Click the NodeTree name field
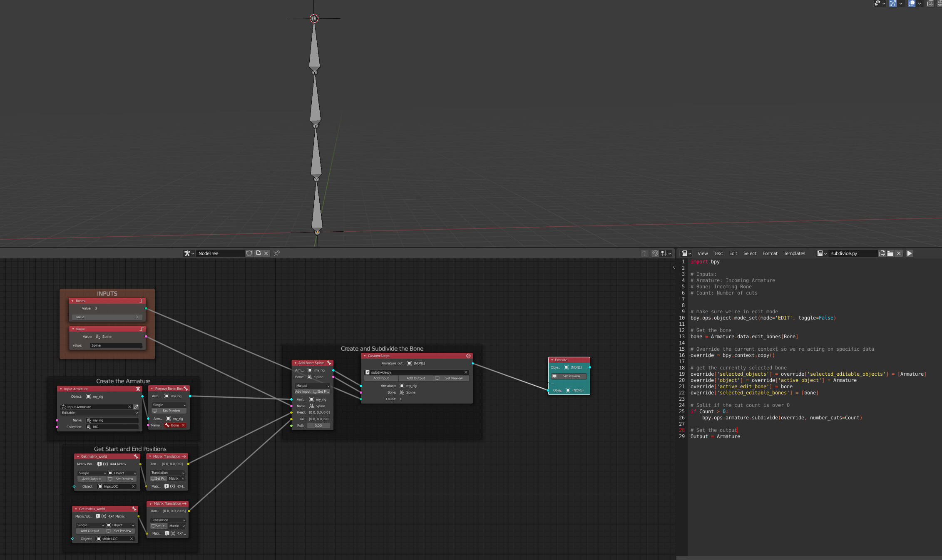The image size is (942, 560). click(221, 253)
